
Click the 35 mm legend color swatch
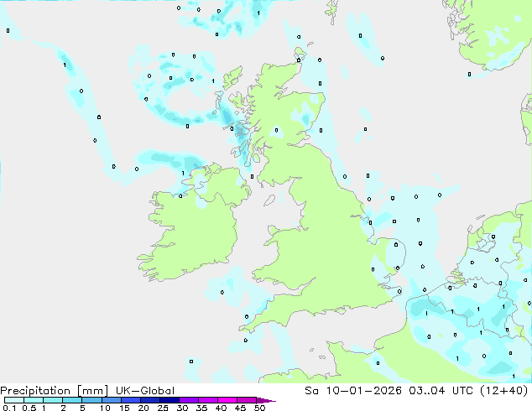pyautogui.click(x=207, y=400)
